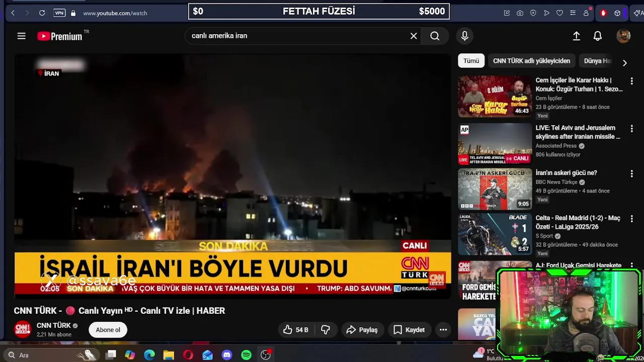
Task: Switch to Opera browser on taskbar
Action: 188,355
